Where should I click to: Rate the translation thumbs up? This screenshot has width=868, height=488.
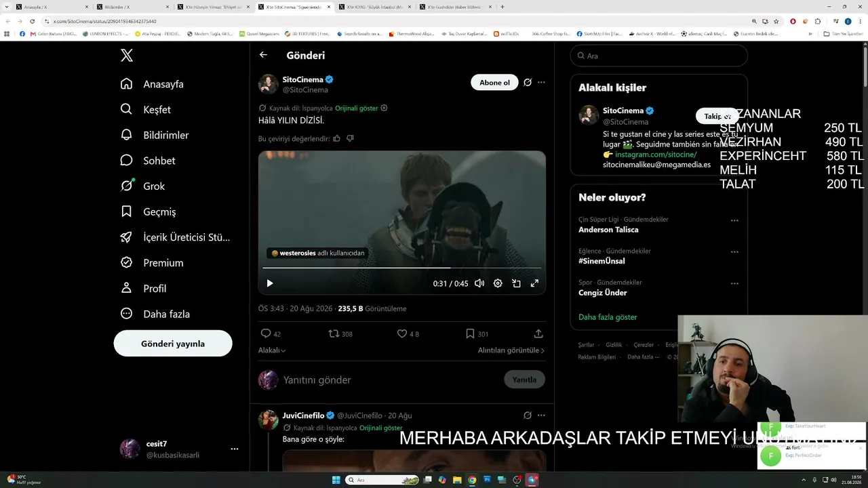click(337, 138)
